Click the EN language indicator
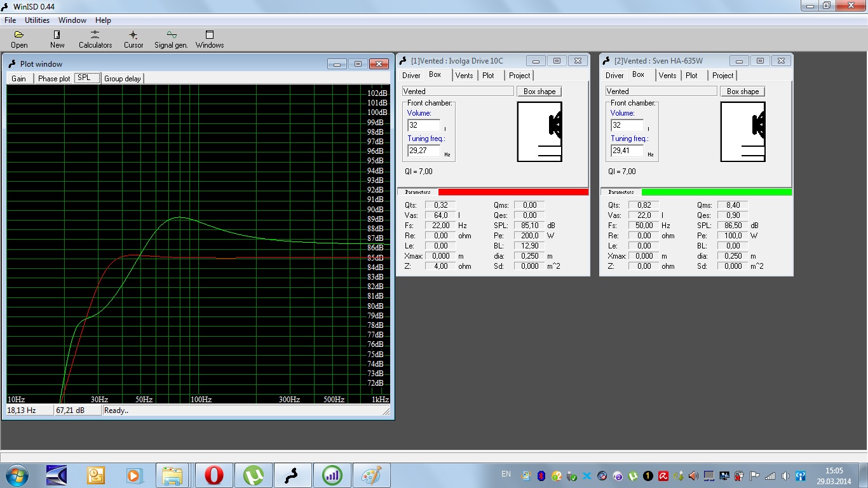The image size is (868, 488). (x=506, y=474)
